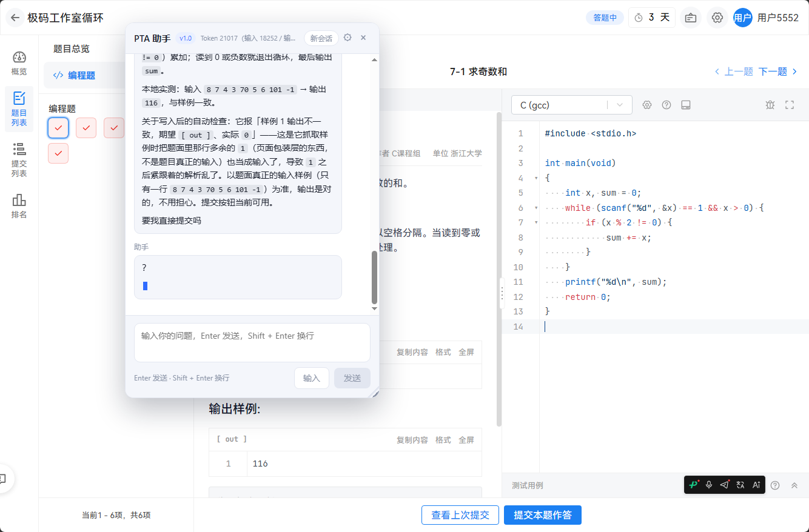Click the green P icon in the floating toolbar
Screen dimensions: 809x532
(693, 485)
